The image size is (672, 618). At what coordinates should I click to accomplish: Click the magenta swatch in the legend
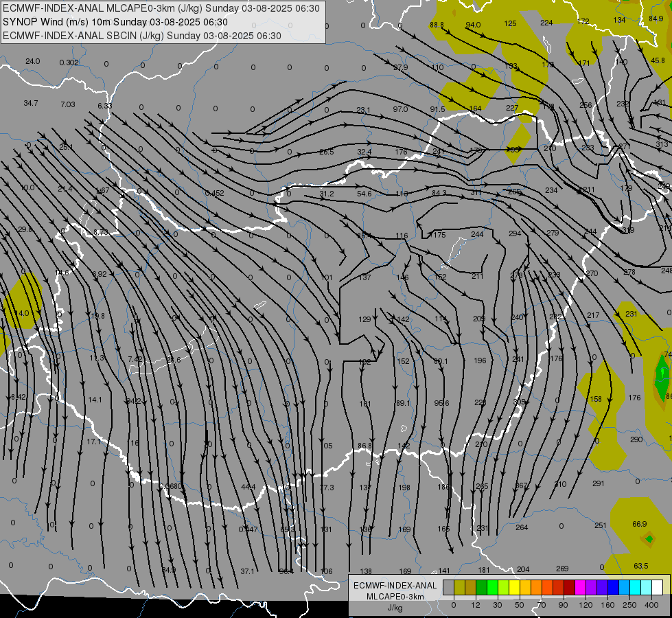[580, 587]
